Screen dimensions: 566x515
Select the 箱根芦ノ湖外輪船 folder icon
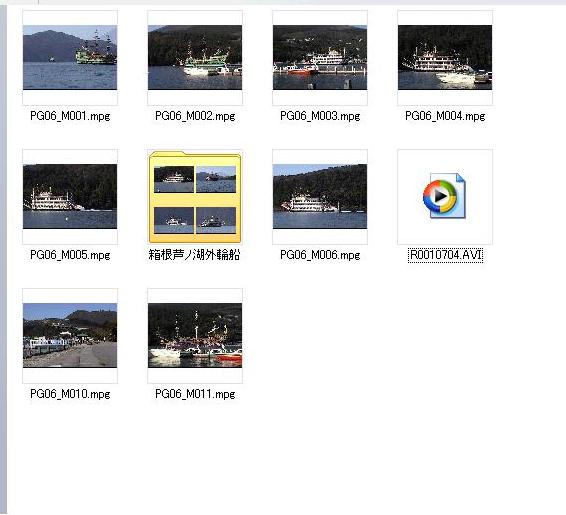click(x=195, y=197)
